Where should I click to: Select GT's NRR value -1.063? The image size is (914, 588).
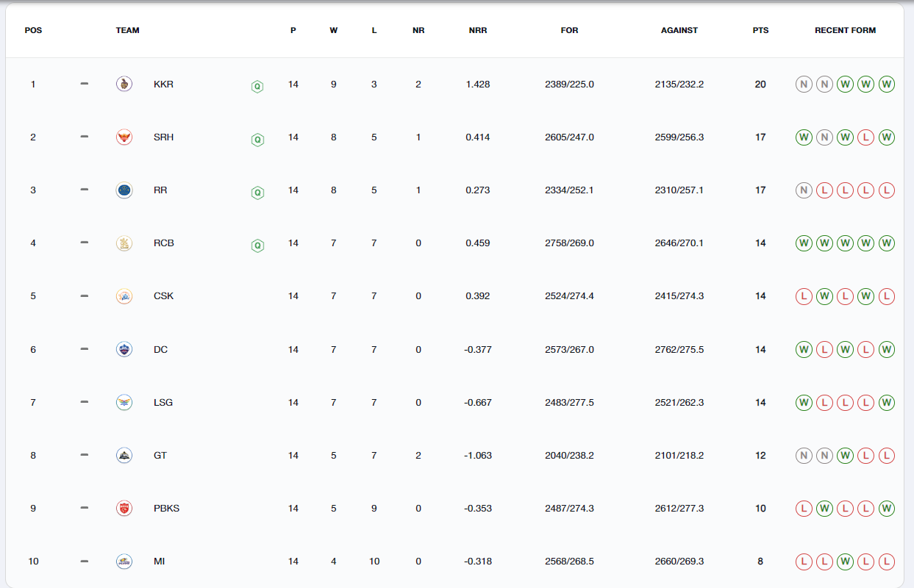[478, 455]
